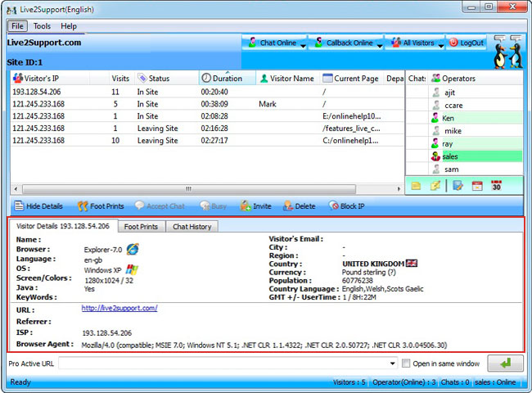Open the folder icon below the operators list

[416, 186]
